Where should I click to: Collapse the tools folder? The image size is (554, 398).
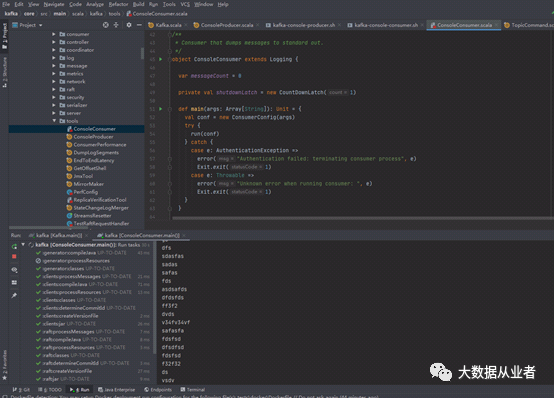point(54,121)
